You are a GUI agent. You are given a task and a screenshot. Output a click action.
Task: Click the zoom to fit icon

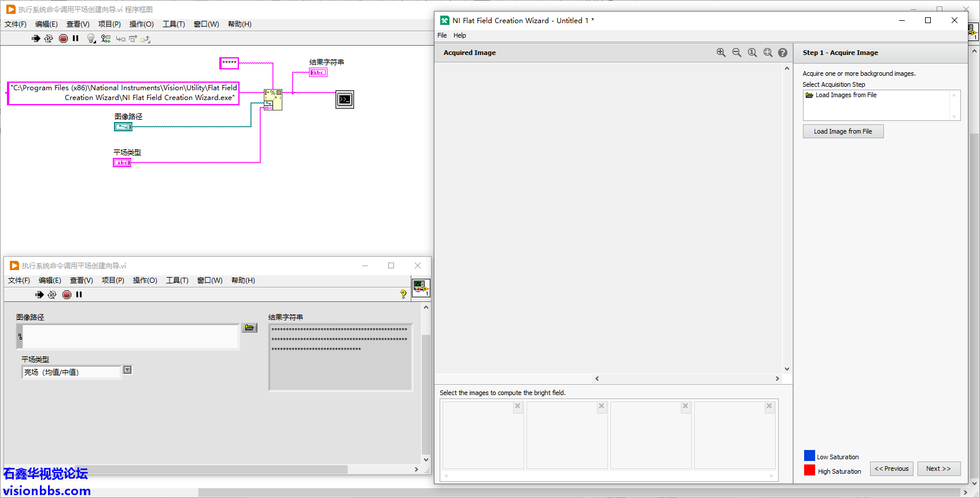768,53
